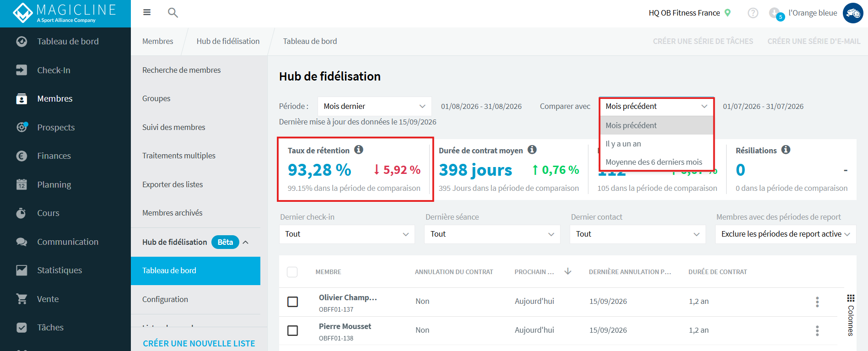Click the search magnifier icon
868x351 pixels.
pyautogui.click(x=173, y=13)
